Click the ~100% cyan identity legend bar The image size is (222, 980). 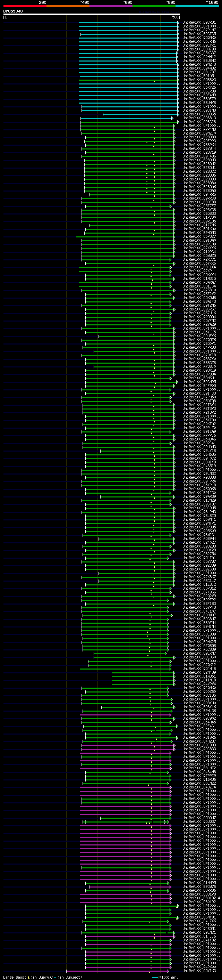pyautogui.click(x=197, y=6)
